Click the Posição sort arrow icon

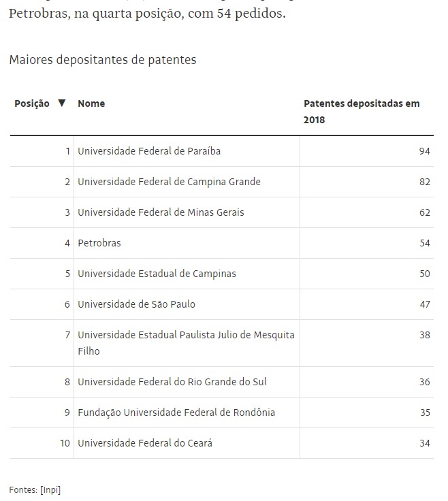point(62,103)
